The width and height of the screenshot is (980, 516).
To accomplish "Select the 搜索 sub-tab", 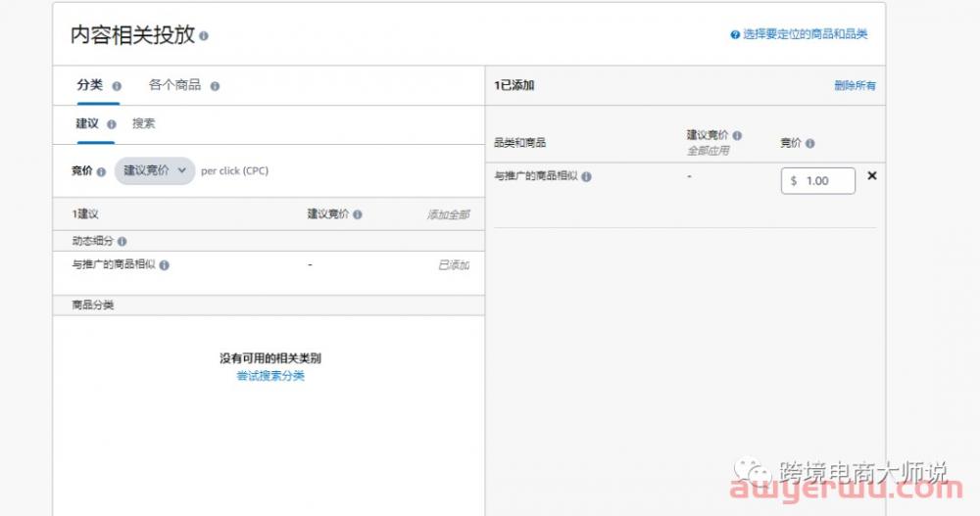I will pyautogui.click(x=144, y=123).
